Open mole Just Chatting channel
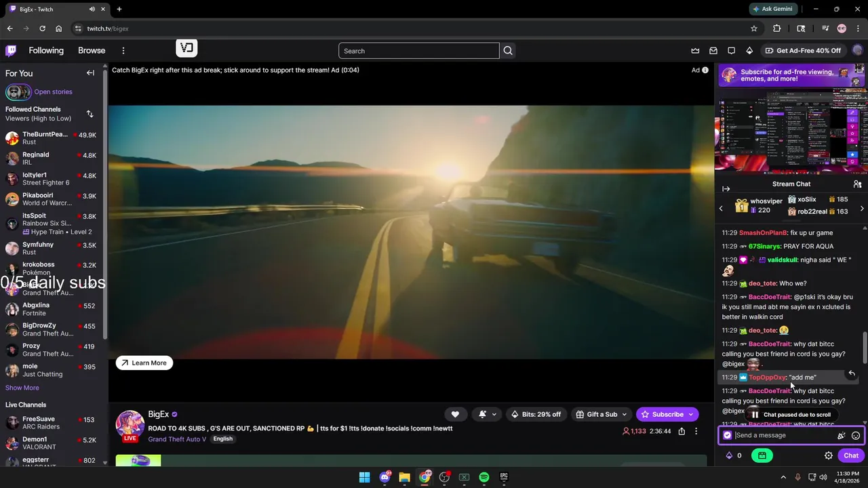The image size is (868, 488). pyautogui.click(x=53, y=370)
